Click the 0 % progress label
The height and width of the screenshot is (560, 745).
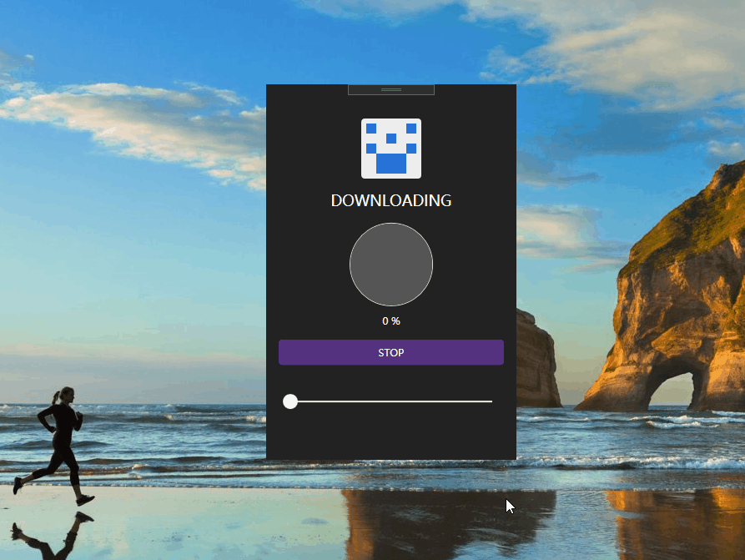(x=391, y=320)
